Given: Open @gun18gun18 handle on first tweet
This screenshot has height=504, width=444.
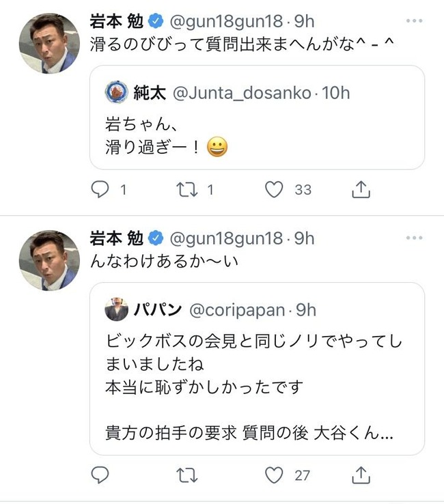Looking at the screenshot, I should click(x=225, y=21).
